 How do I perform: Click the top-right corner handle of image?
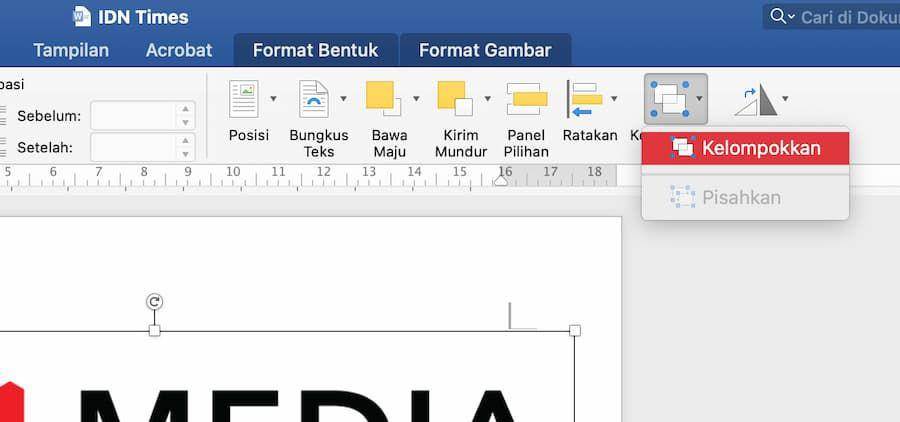575,331
